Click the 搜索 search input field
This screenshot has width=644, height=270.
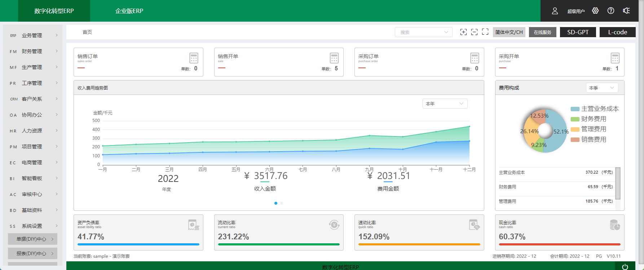420,32
